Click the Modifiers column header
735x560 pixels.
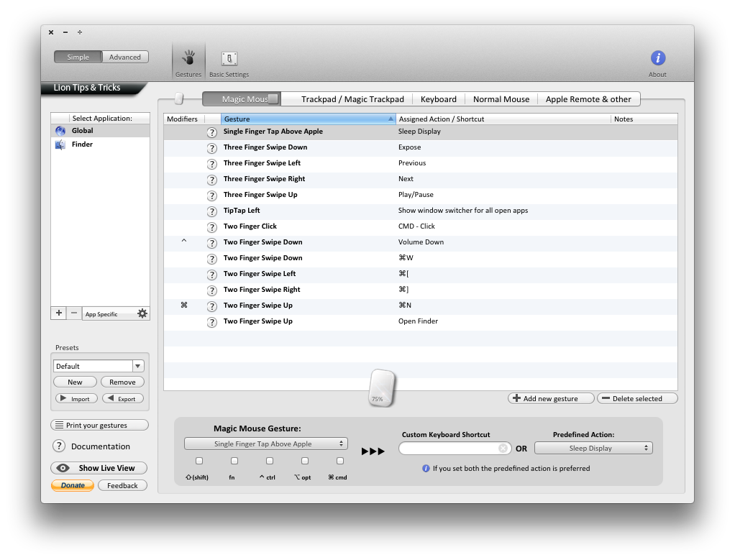click(x=183, y=119)
